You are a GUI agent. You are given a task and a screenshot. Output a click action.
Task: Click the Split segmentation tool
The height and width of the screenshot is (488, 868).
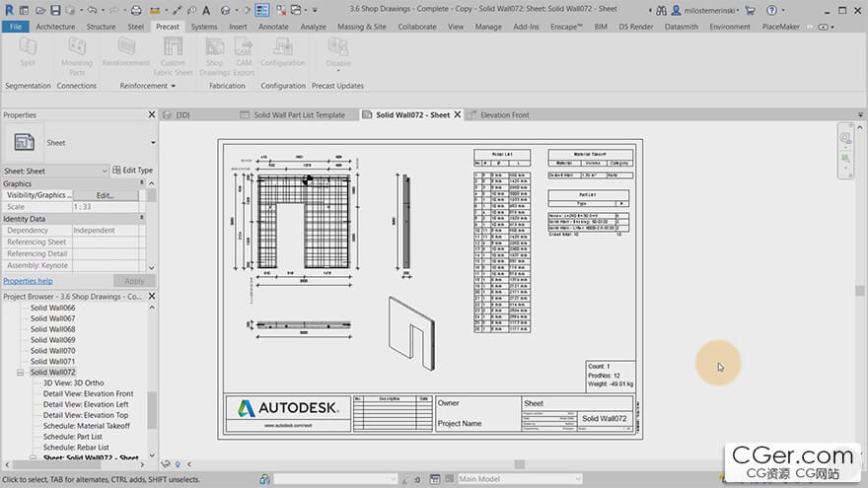[x=28, y=51]
